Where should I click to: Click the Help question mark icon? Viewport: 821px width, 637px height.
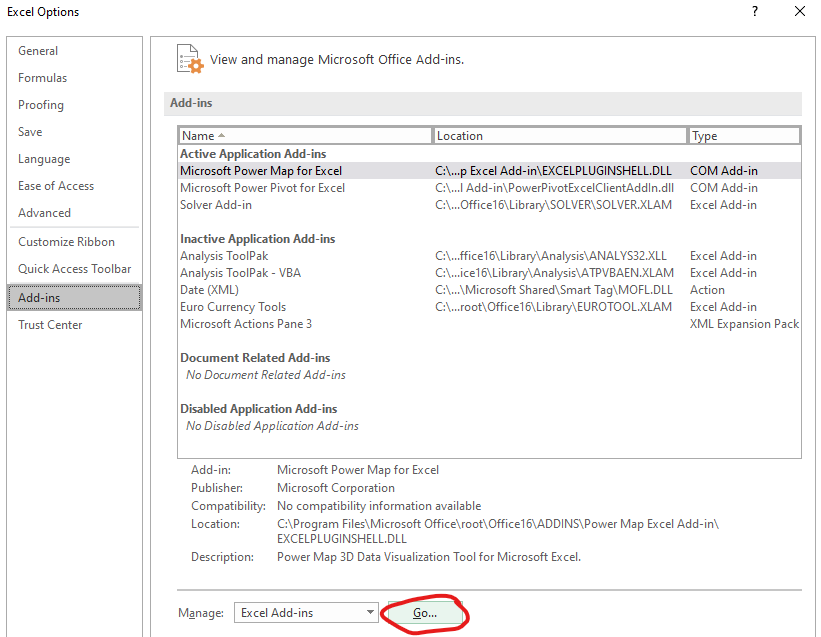point(755,12)
